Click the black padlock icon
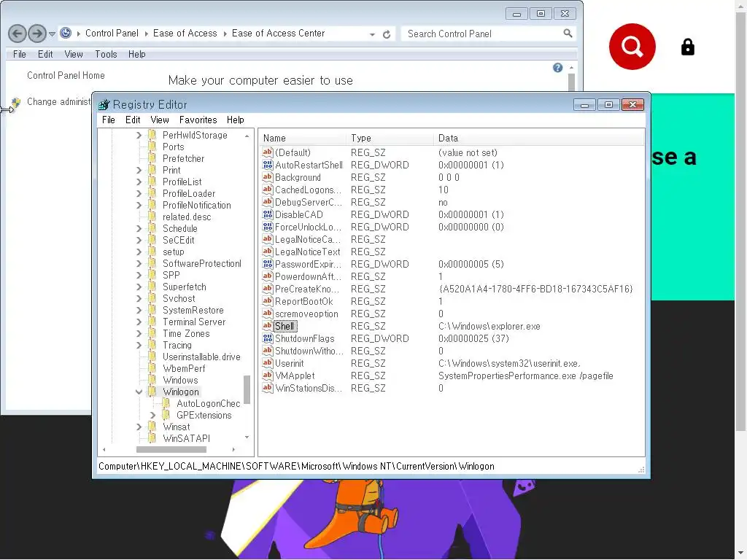The image size is (747, 560). [x=687, y=47]
